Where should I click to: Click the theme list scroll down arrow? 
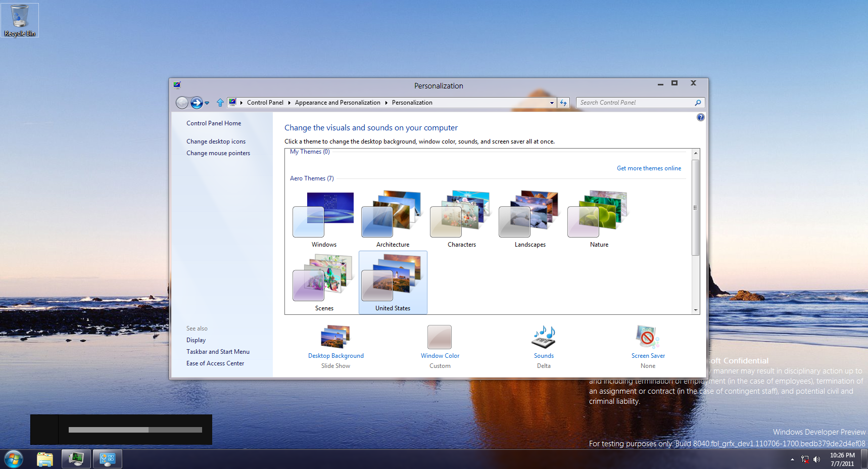coord(696,310)
